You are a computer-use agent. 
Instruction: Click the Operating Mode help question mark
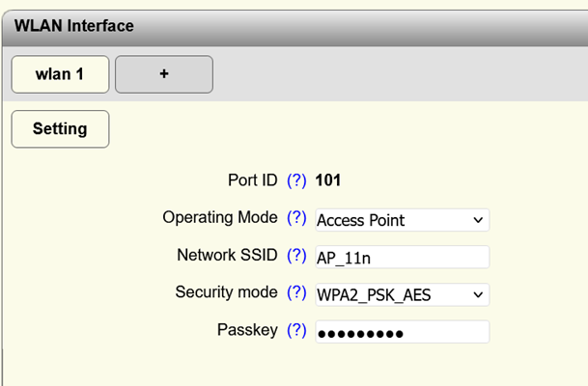(296, 218)
